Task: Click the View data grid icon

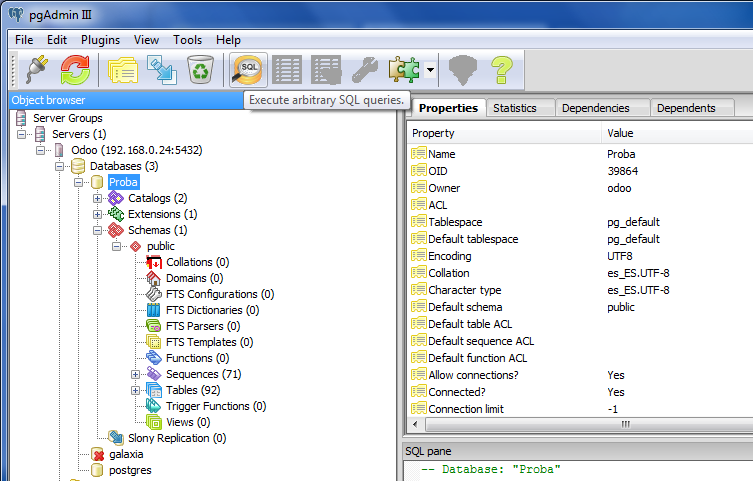Action: [x=287, y=70]
